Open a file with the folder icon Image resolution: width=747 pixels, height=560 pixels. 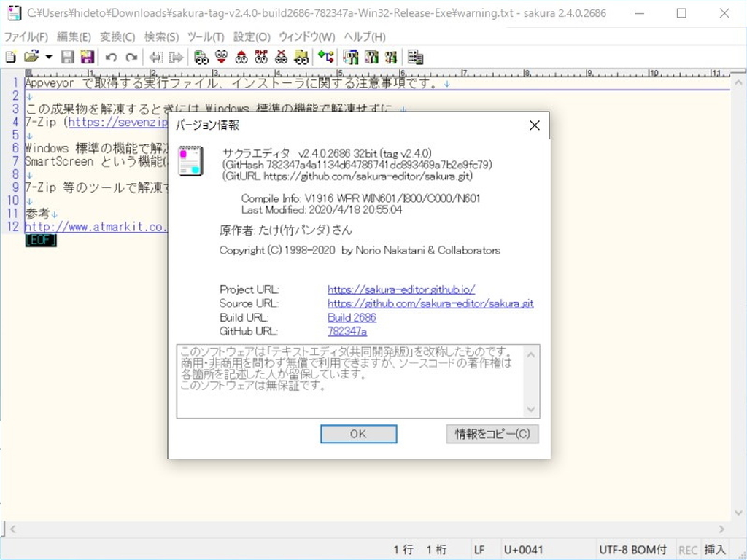tap(31, 57)
